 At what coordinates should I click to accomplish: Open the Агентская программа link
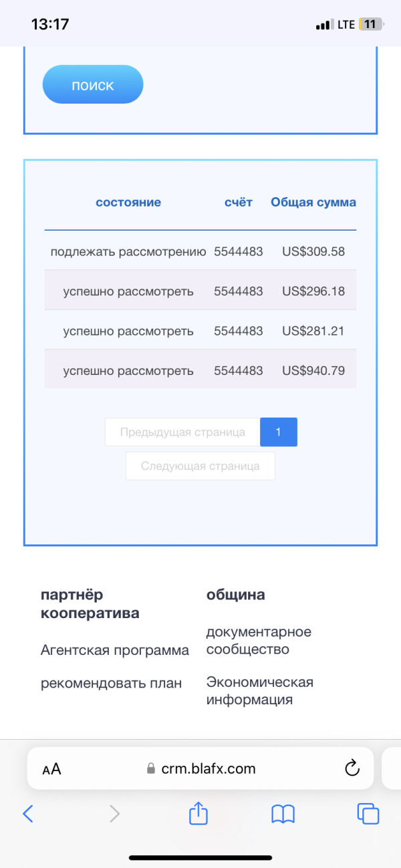coord(115,650)
